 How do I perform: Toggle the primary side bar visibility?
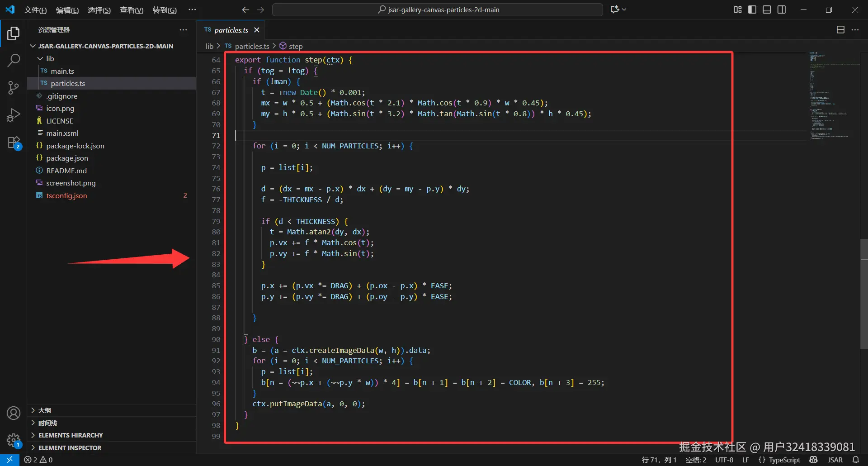752,10
